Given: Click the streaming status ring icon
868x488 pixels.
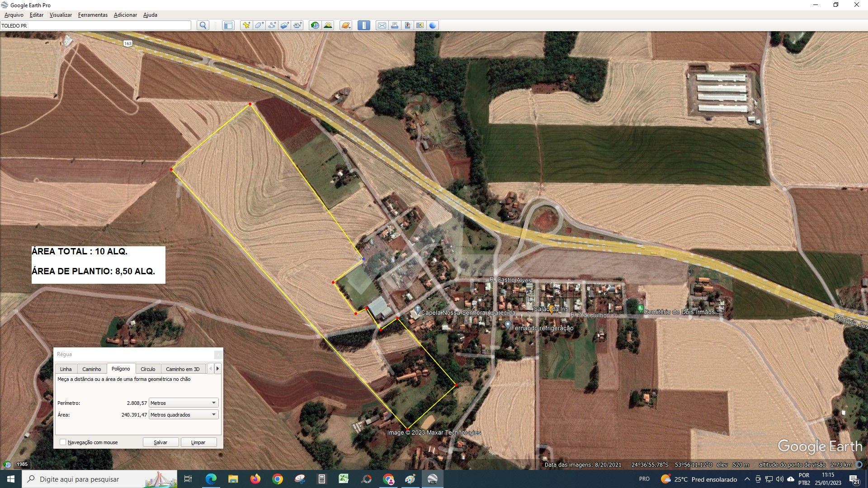Looking at the screenshot, I should tap(859, 465).
